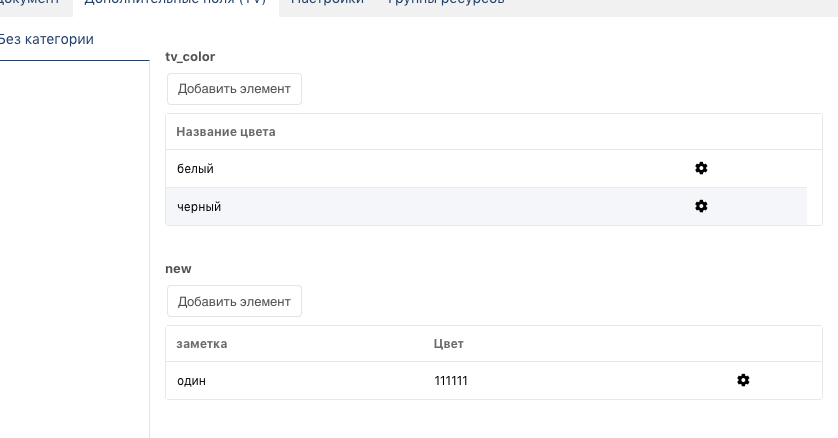Click Добавить элемент under tv_color
The image size is (838, 438).
(234, 88)
